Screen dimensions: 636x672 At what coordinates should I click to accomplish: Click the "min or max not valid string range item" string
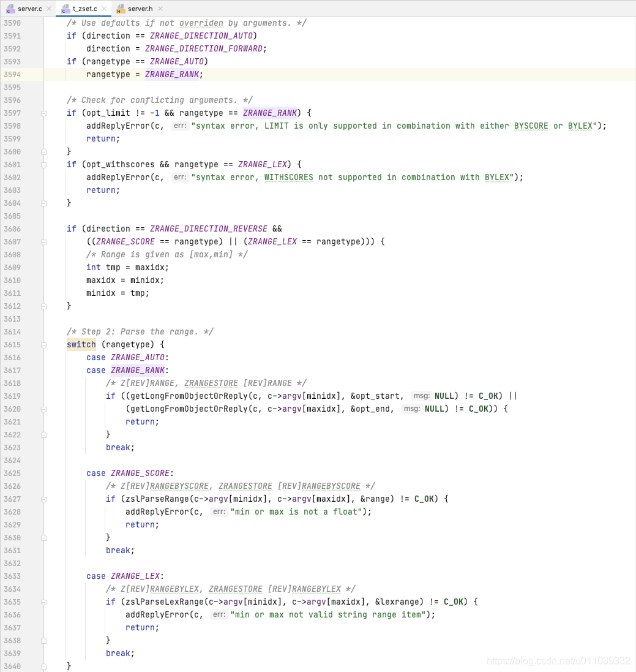327,614
